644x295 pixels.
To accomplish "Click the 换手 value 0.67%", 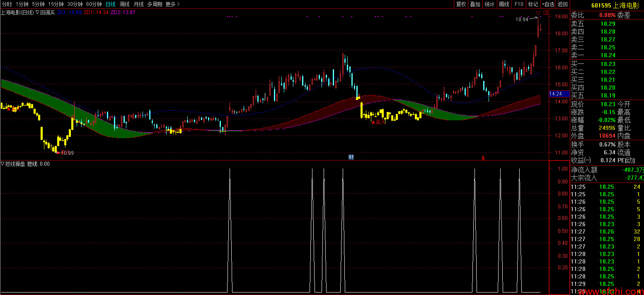I will point(608,145).
